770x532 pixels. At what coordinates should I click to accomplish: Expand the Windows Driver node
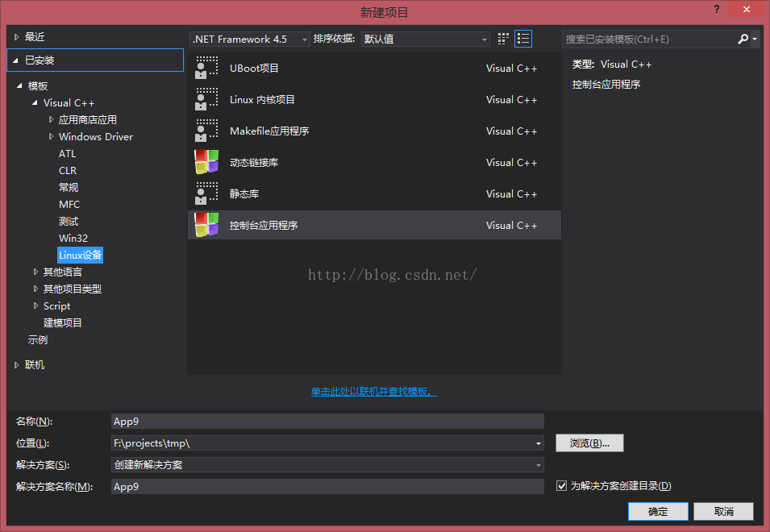pos(51,136)
